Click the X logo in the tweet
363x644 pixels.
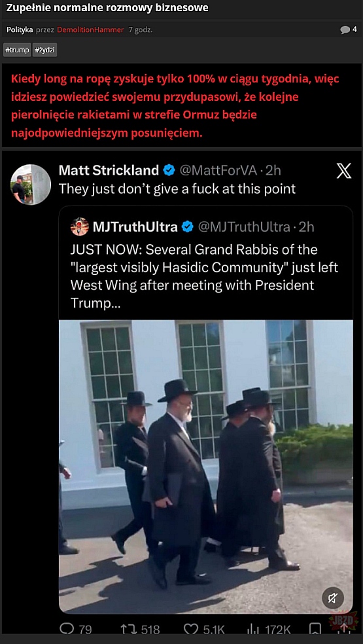click(343, 171)
